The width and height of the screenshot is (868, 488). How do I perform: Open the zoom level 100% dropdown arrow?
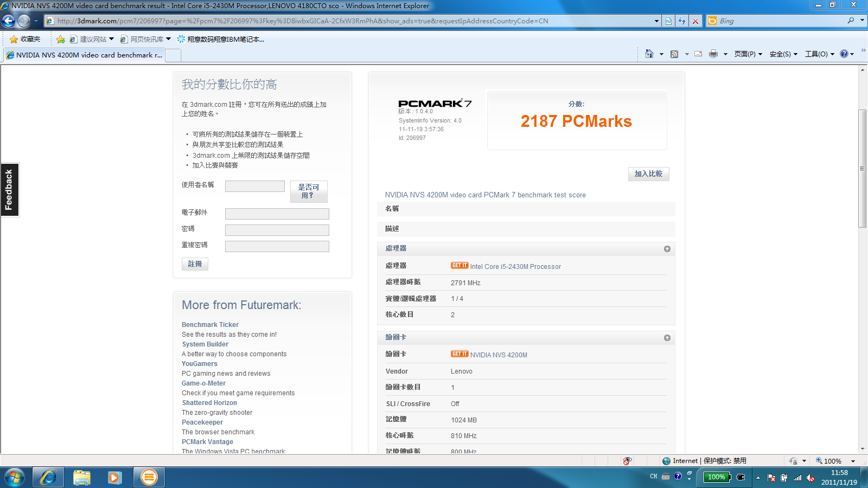(x=853, y=461)
